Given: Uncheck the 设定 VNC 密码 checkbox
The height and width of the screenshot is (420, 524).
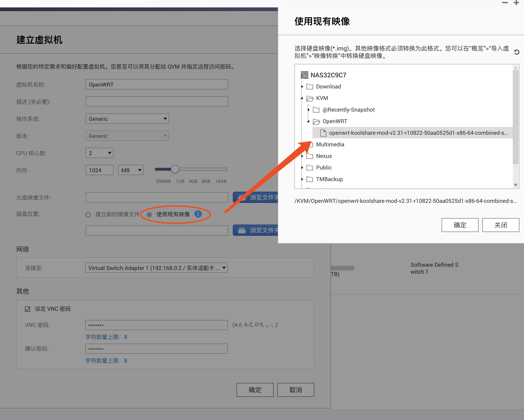Looking at the screenshot, I should click(x=27, y=309).
